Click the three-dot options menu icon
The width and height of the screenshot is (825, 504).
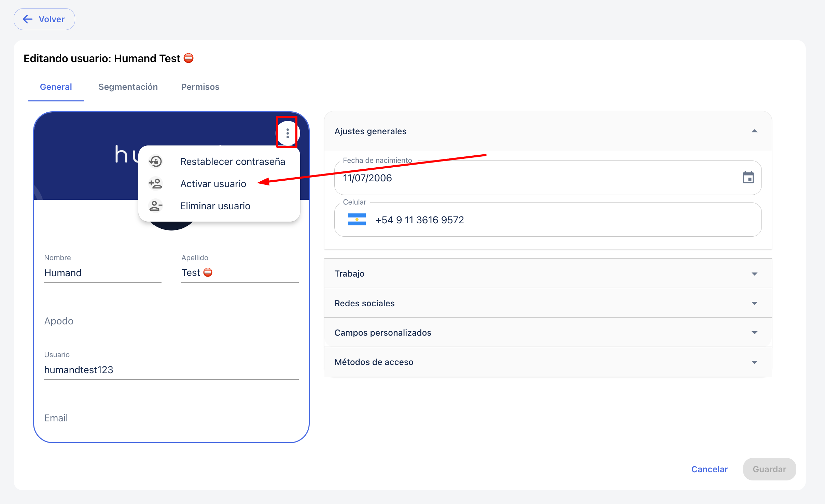pos(288,133)
